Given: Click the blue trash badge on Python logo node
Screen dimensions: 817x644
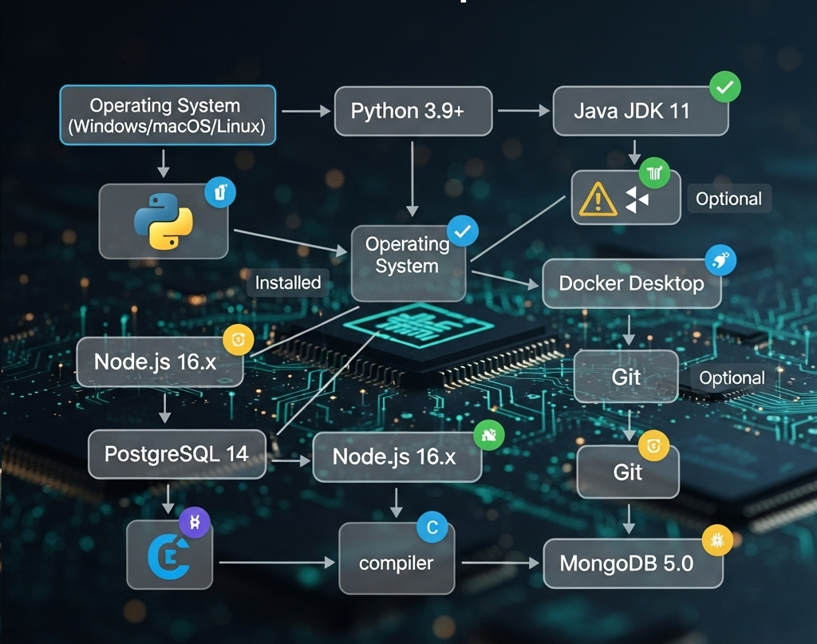Looking at the screenshot, I should pyautogui.click(x=219, y=192).
